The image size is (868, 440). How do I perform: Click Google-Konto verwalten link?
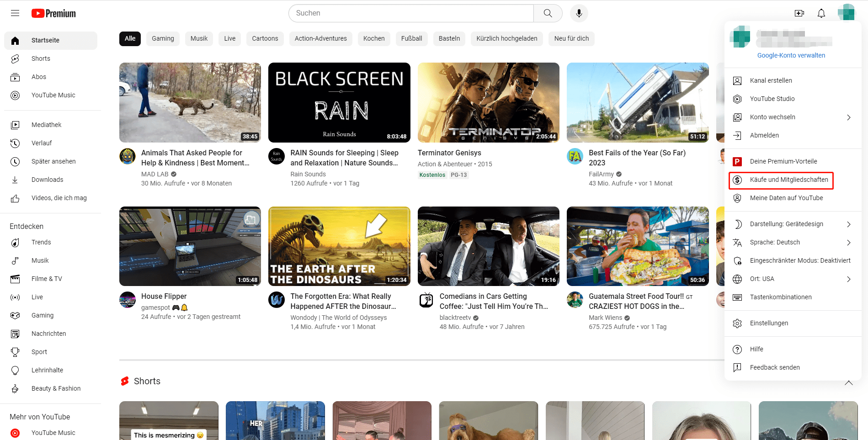click(791, 55)
